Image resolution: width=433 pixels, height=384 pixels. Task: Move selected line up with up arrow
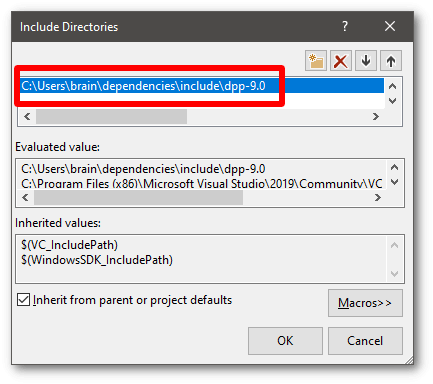391,61
